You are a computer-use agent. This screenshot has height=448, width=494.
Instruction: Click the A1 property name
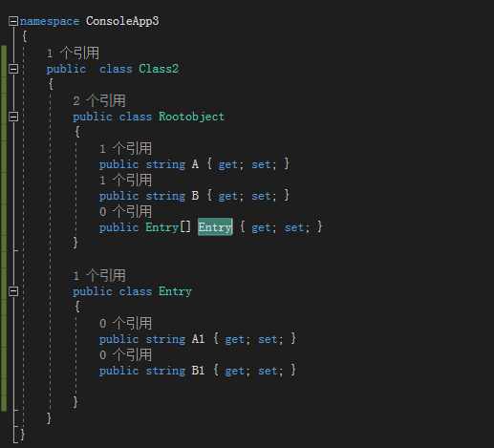(198, 339)
